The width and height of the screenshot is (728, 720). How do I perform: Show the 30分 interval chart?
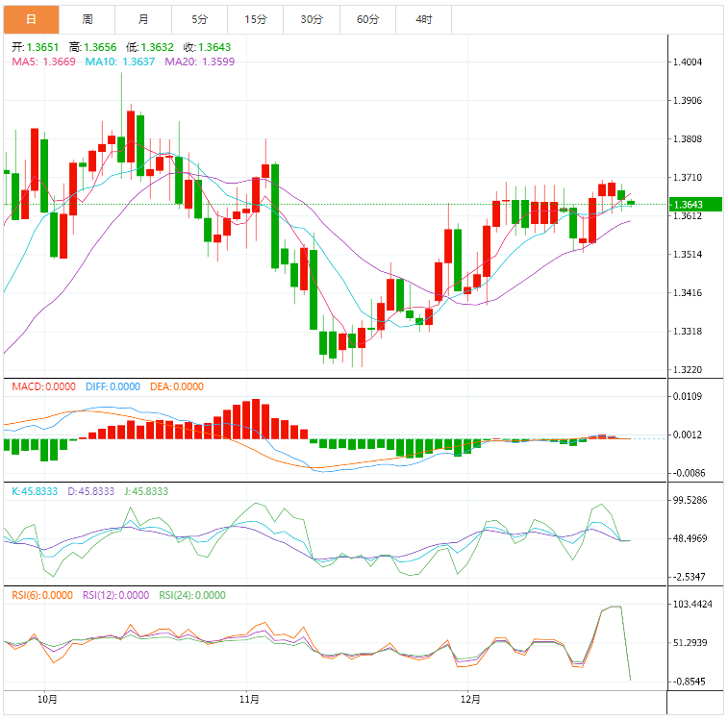[x=311, y=19]
